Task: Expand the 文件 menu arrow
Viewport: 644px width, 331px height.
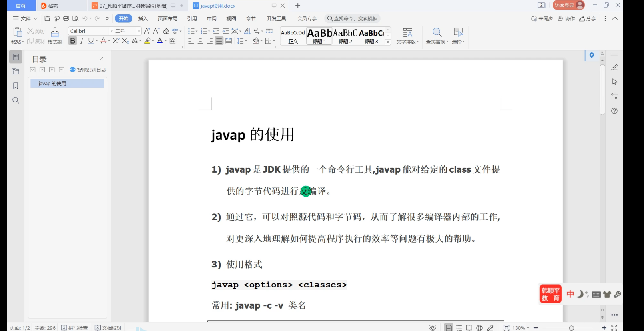Action: pos(35,18)
